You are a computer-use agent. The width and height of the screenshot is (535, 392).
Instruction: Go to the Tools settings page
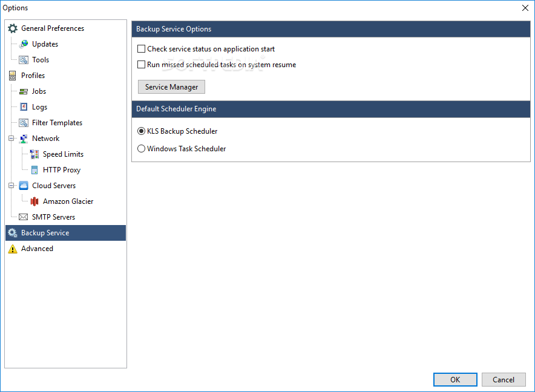tap(41, 60)
